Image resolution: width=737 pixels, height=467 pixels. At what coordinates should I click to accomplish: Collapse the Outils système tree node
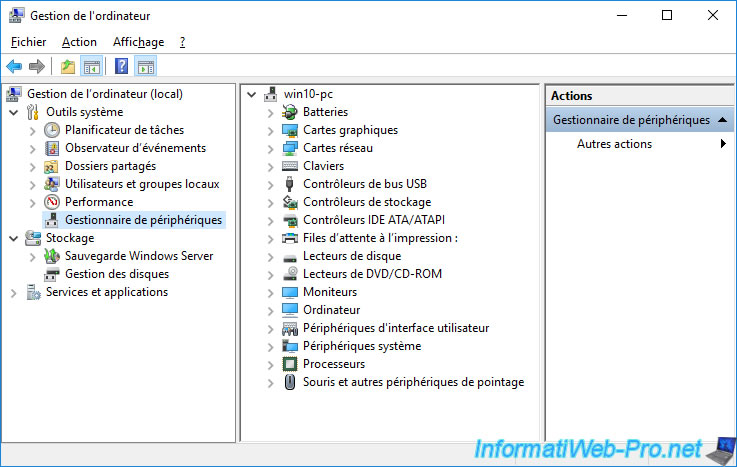click(13, 112)
